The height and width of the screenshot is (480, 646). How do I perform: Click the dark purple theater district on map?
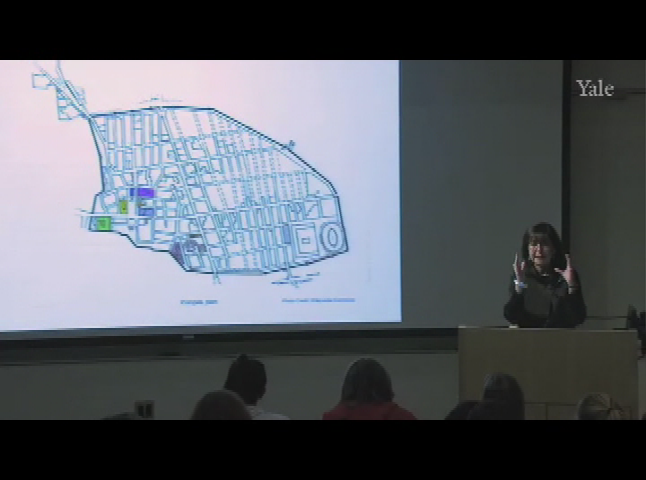(180, 251)
